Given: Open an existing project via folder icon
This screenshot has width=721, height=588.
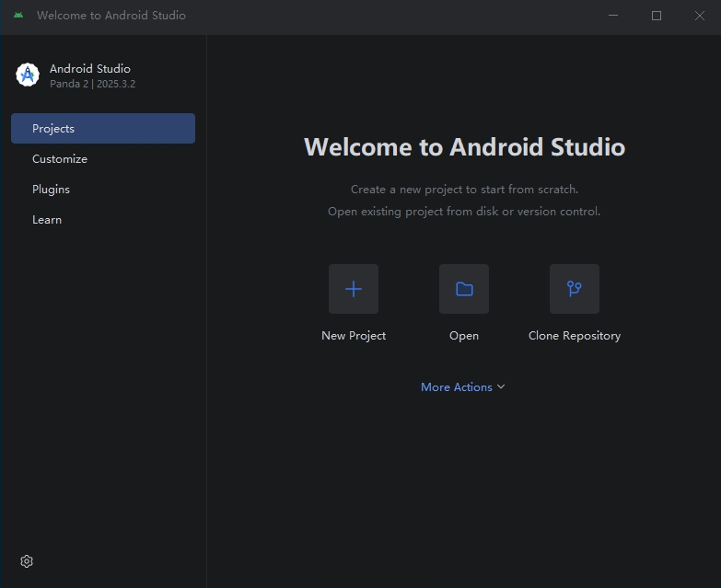Looking at the screenshot, I should pos(464,289).
